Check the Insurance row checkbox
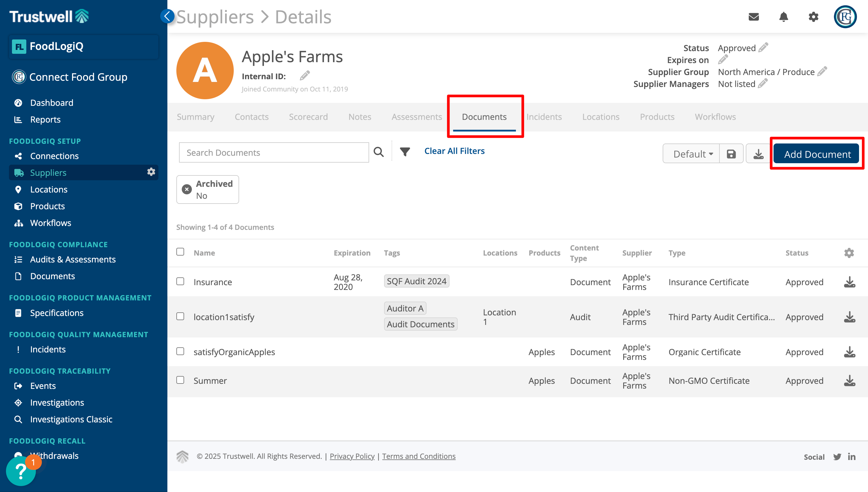 pos(180,282)
